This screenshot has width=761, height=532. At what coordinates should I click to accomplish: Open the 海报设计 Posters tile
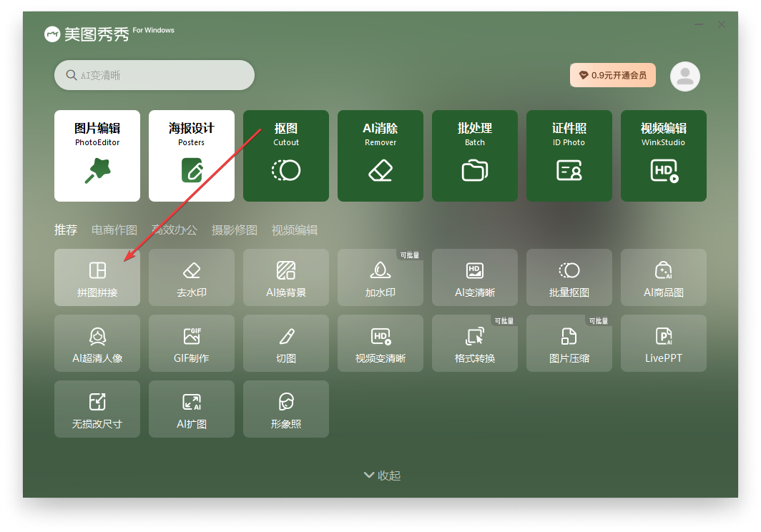click(191, 156)
